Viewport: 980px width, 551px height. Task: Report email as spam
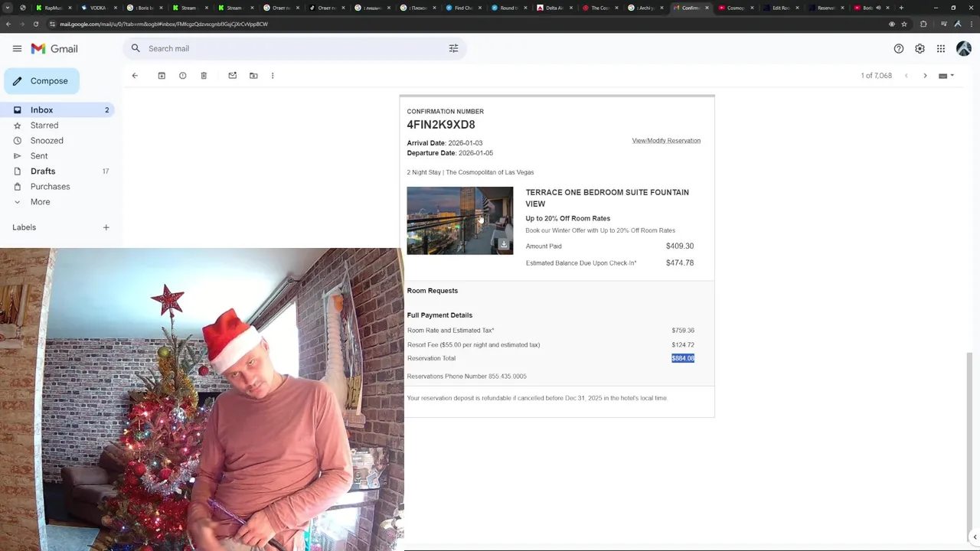click(182, 76)
